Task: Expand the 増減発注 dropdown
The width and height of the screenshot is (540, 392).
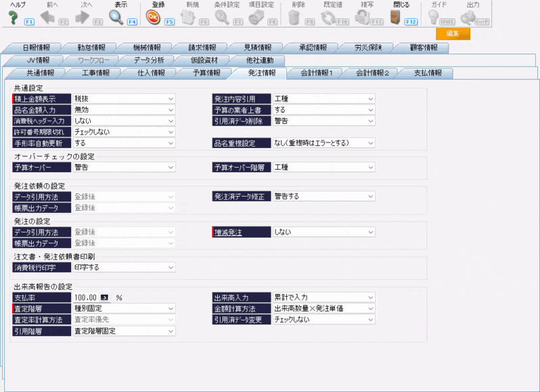Action: (x=370, y=232)
